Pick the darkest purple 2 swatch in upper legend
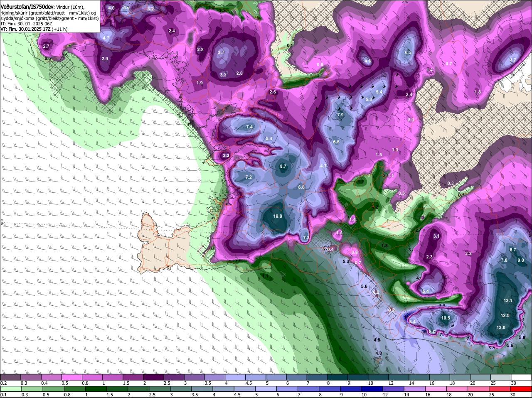The width and height of the screenshot is (532, 398). [154, 377]
